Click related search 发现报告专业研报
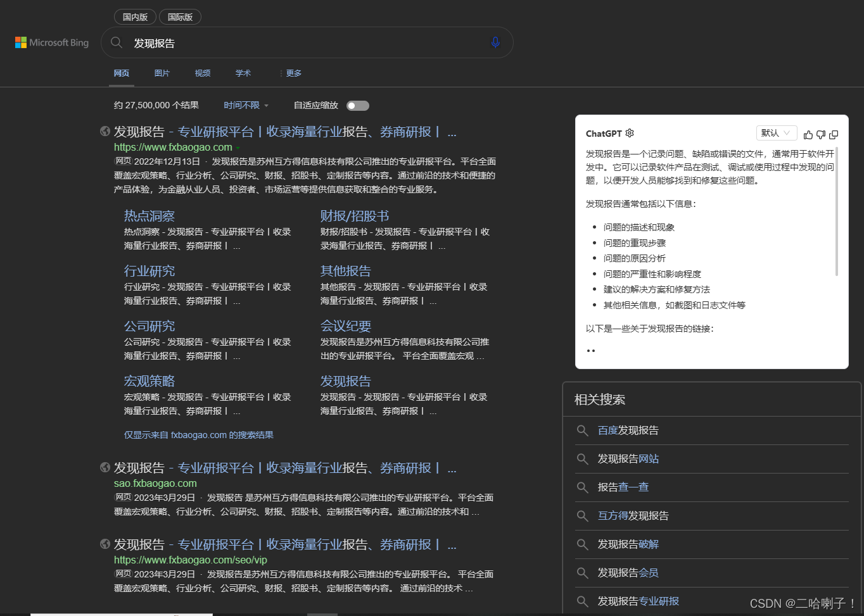 pyautogui.click(x=638, y=601)
